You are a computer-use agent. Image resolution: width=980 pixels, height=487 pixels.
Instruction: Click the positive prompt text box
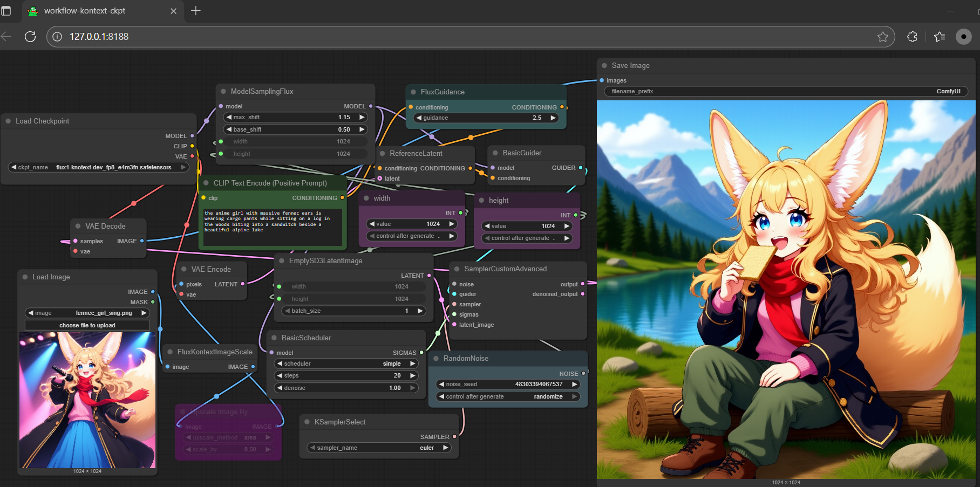pos(273,227)
